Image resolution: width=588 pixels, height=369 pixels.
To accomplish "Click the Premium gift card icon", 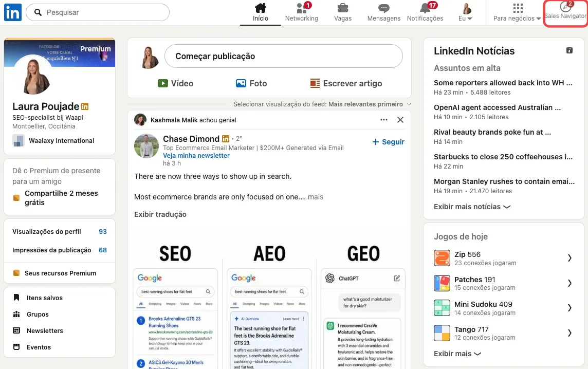I will (16, 198).
